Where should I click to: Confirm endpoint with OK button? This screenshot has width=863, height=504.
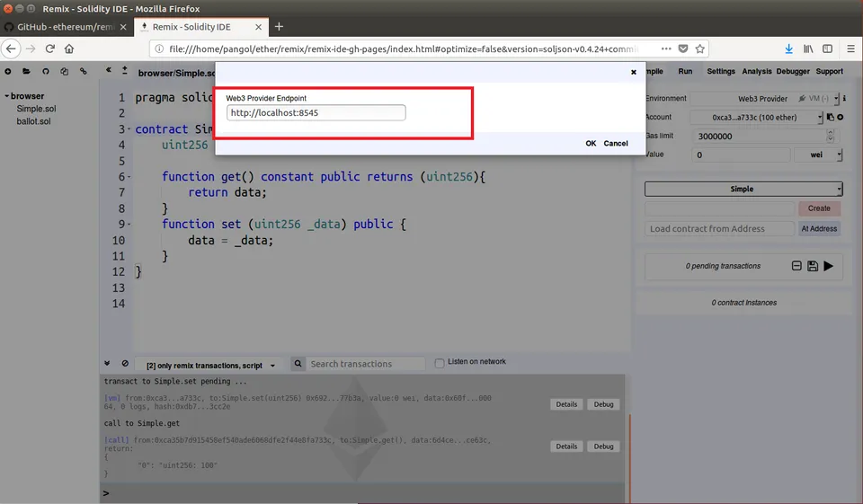591,144
